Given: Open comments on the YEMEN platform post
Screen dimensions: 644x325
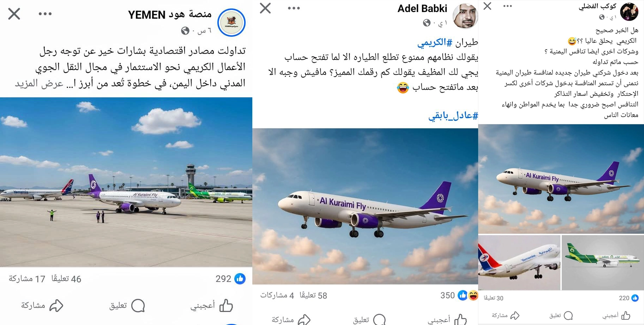Looking at the screenshot, I should point(127,305).
